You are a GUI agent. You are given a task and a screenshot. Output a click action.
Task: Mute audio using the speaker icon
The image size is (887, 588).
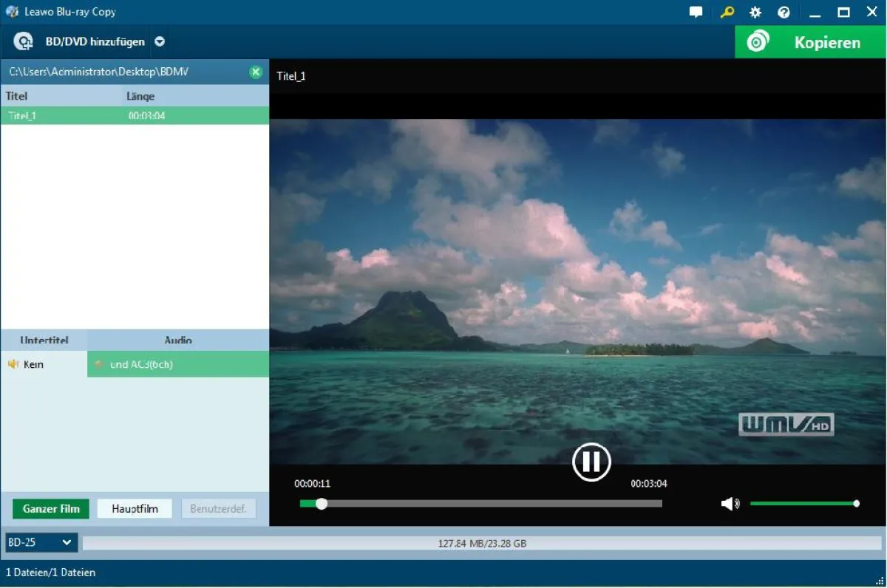point(730,504)
